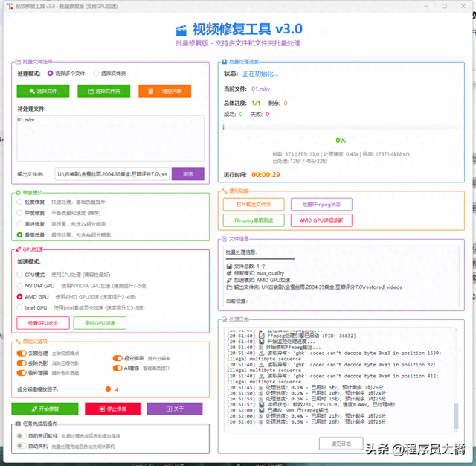Toggle the 去噪处理 switch
Screen dimensions: 476x466
point(22,354)
